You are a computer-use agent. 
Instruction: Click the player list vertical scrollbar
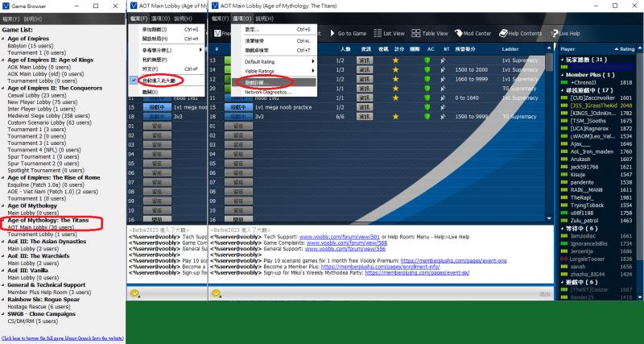640,172
